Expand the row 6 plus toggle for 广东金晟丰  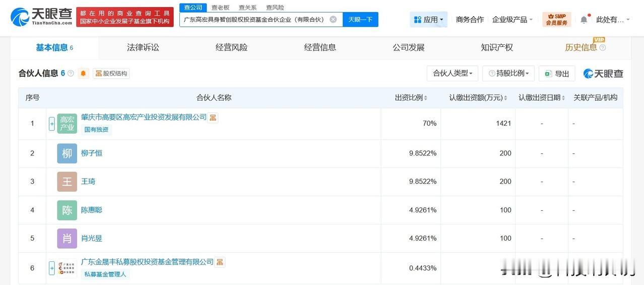click(x=51, y=268)
